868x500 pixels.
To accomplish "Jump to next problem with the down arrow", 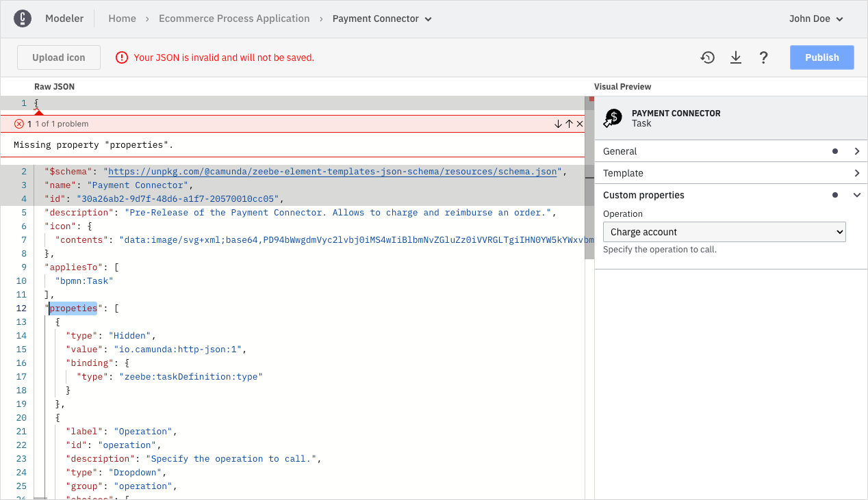I will 557,124.
